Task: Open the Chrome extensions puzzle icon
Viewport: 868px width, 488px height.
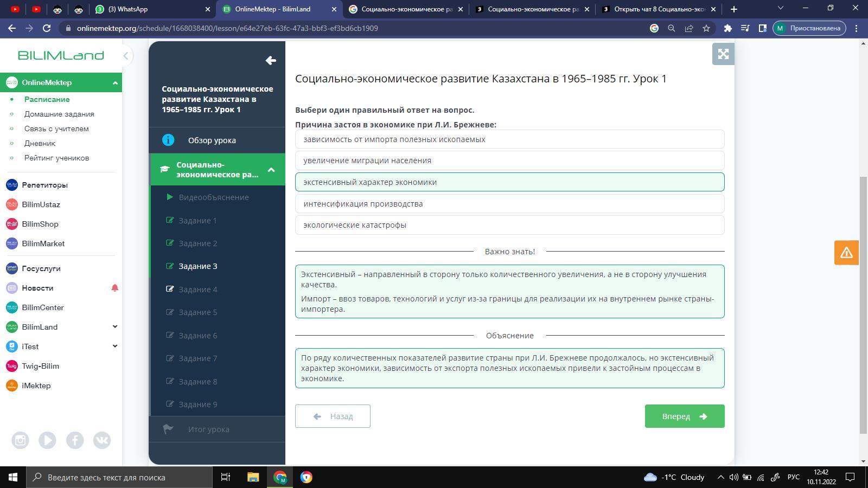Action: [728, 28]
